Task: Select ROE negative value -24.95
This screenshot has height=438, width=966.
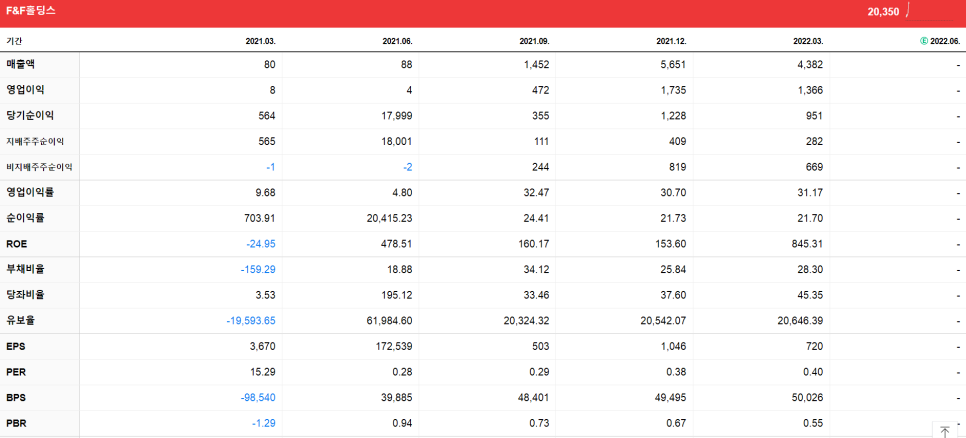Action: click(x=261, y=244)
